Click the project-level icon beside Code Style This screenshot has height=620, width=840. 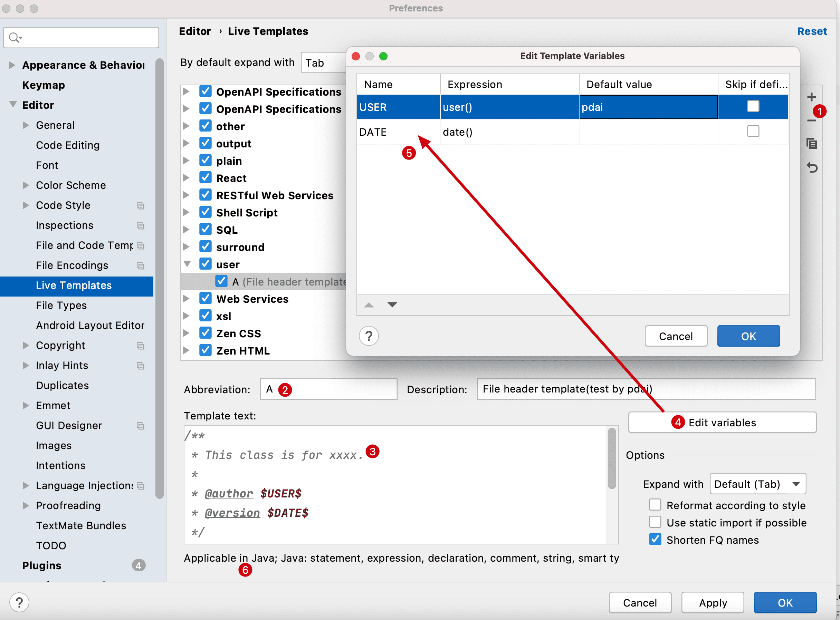tap(141, 205)
